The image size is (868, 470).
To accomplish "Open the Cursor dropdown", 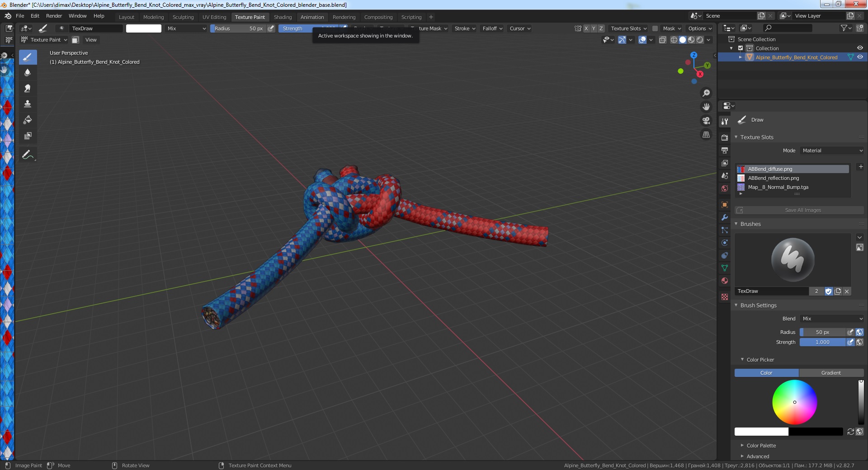I will 520,28.
